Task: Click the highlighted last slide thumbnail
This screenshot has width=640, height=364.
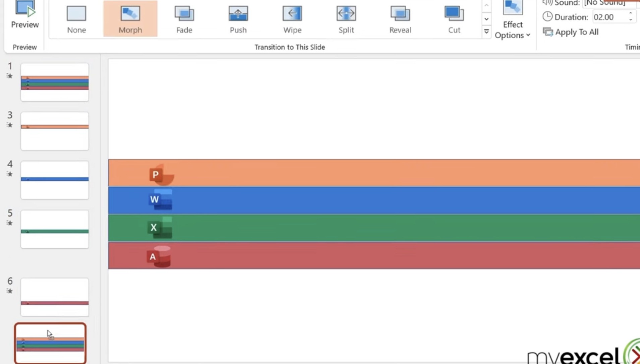Action: coord(50,344)
